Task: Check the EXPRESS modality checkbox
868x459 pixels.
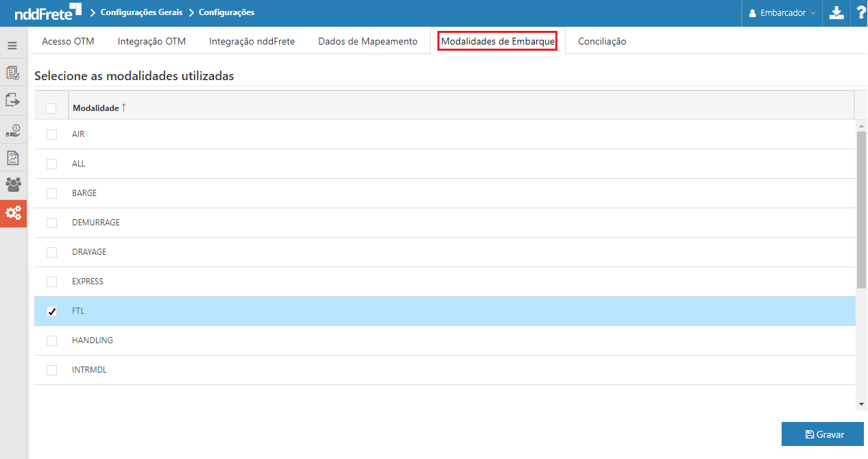Action: click(51, 282)
